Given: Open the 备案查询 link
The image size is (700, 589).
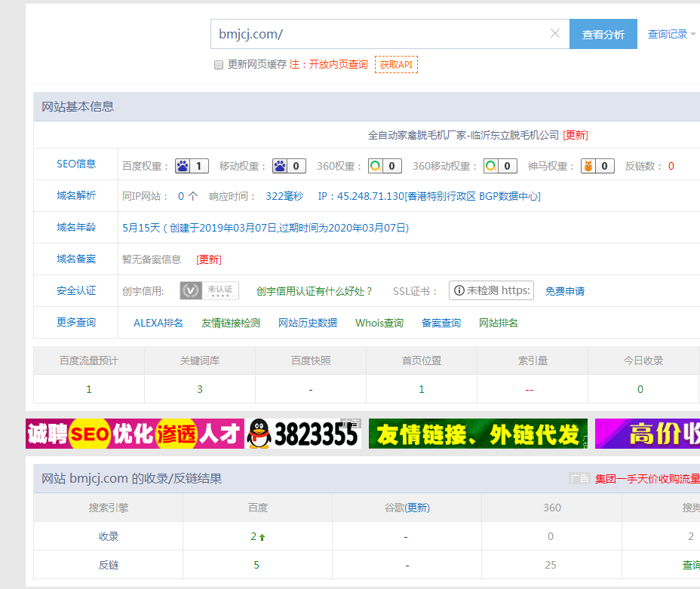Looking at the screenshot, I should point(441,323).
